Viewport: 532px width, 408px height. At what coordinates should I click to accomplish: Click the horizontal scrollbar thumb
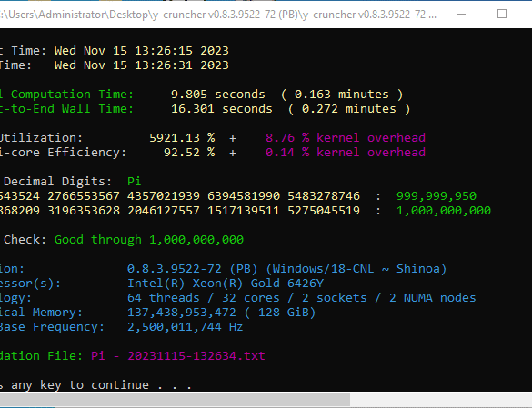point(175,399)
